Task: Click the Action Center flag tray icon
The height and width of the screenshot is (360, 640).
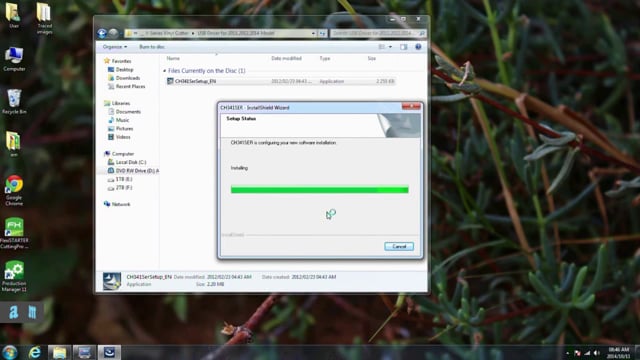Action: (577, 353)
